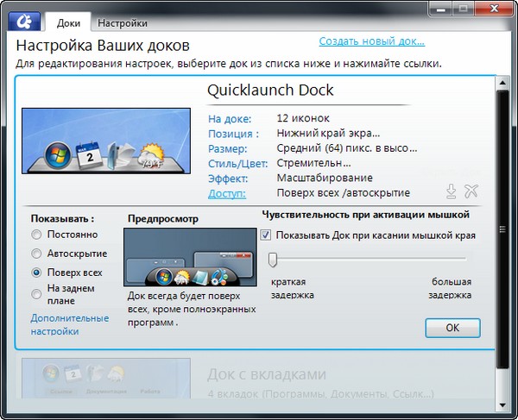Click the 4 вкладок description text
The image size is (518, 420).
tap(320, 393)
